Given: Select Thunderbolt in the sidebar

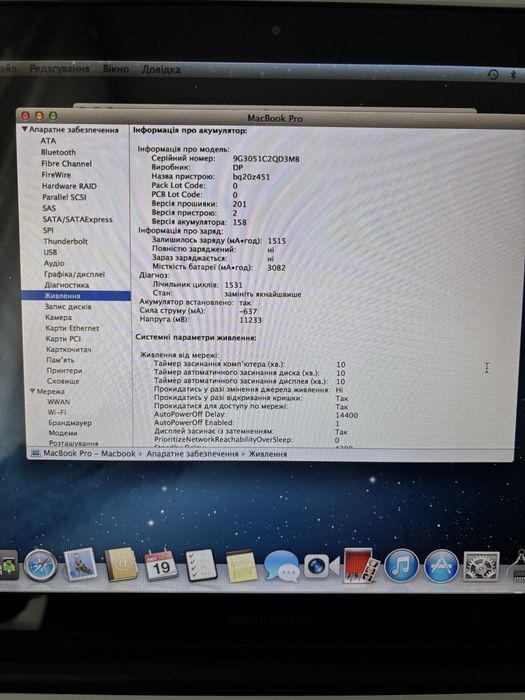Looking at the screenshot, I should pos(66,241).
